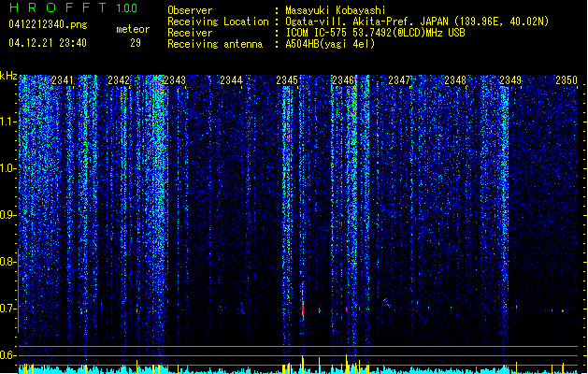Click the HROFFT program title text
This screenshot has height=374, width=588.
58,7
